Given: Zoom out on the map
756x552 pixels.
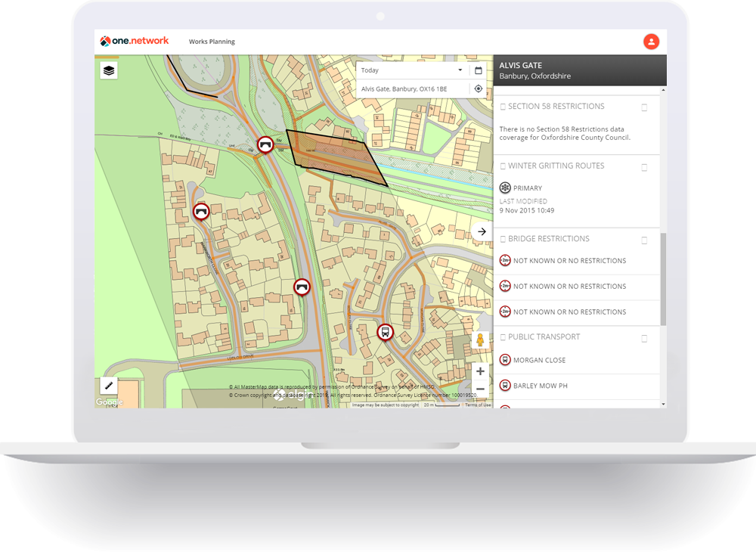Looking at the screenshot, I should [x=480, y=389].
